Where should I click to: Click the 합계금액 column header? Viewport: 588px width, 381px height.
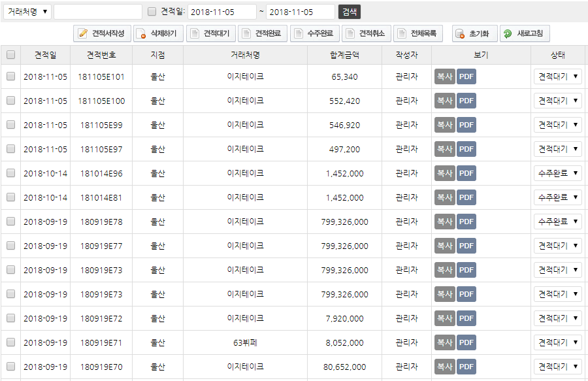pos(344,55)
